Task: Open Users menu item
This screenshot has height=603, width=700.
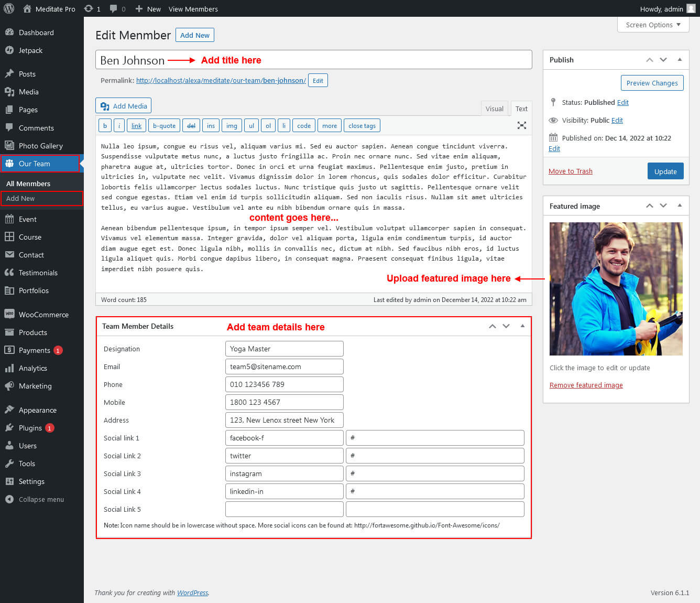Action: [x=42, y=446]
